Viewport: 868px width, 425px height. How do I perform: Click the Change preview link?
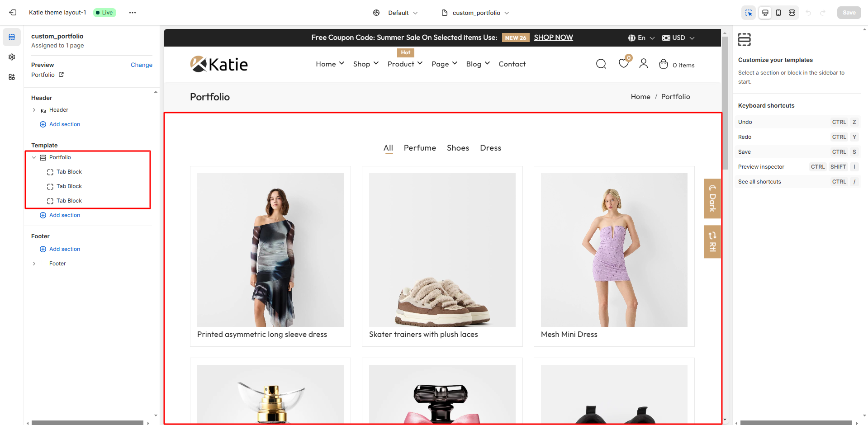[x=141, y=65]
